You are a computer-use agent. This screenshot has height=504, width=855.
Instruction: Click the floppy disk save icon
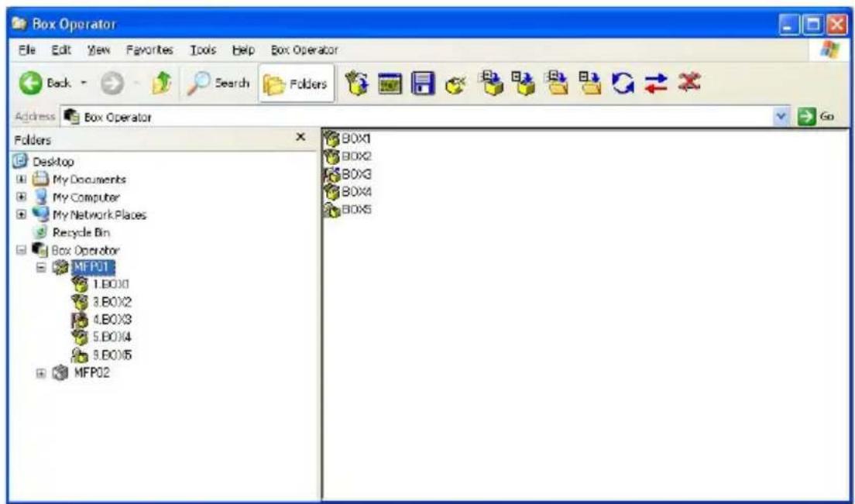pos(423,84)
